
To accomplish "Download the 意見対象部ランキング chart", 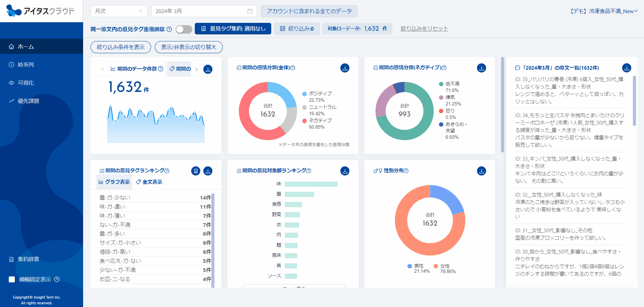I will tap(345, 171).
